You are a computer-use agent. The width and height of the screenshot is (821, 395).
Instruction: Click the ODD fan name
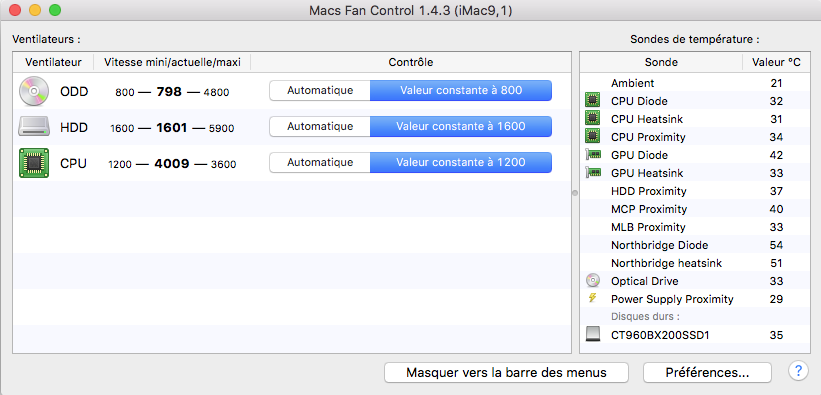pyautogui.click(x=74, y=92)
